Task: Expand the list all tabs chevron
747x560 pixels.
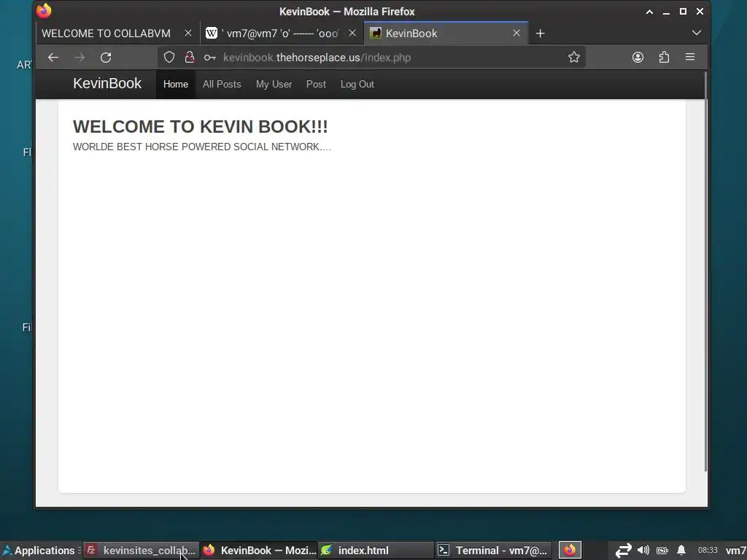Action: point(697,33)
